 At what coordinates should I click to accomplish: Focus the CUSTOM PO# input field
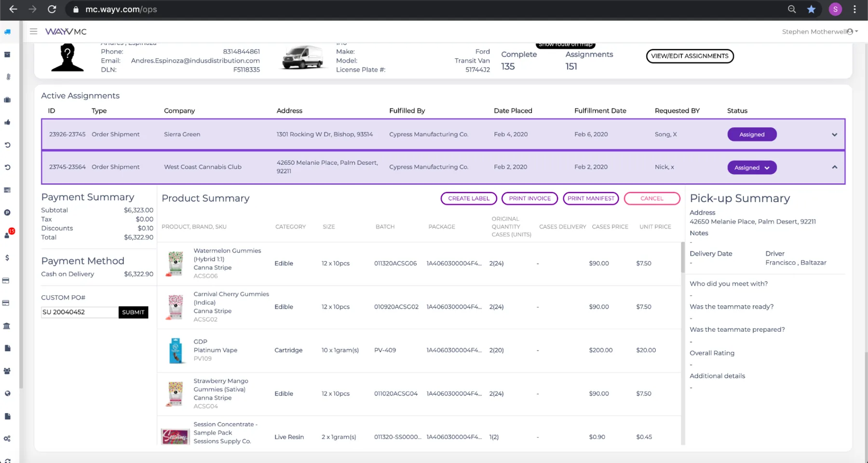pos(80,312)
